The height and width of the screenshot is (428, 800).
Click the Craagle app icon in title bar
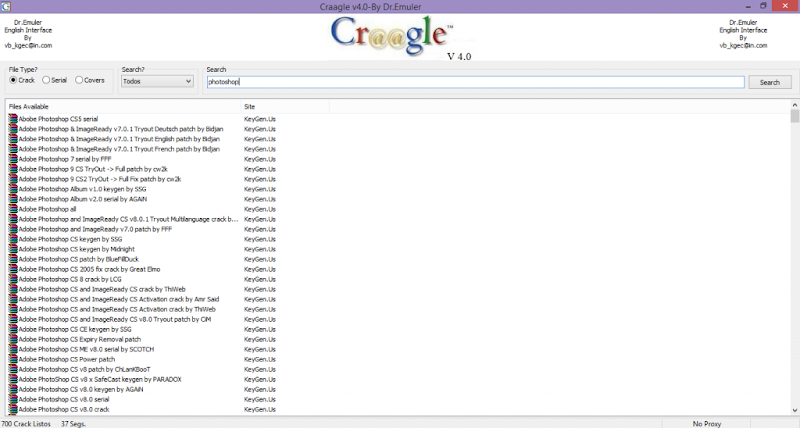point(8,6)
